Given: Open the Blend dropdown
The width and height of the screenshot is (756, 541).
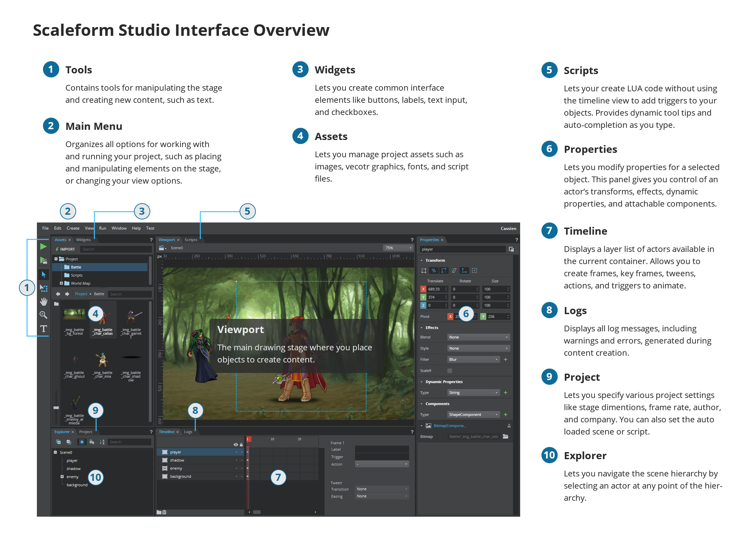Looking at the screenshot, I should tap(478, 337).
